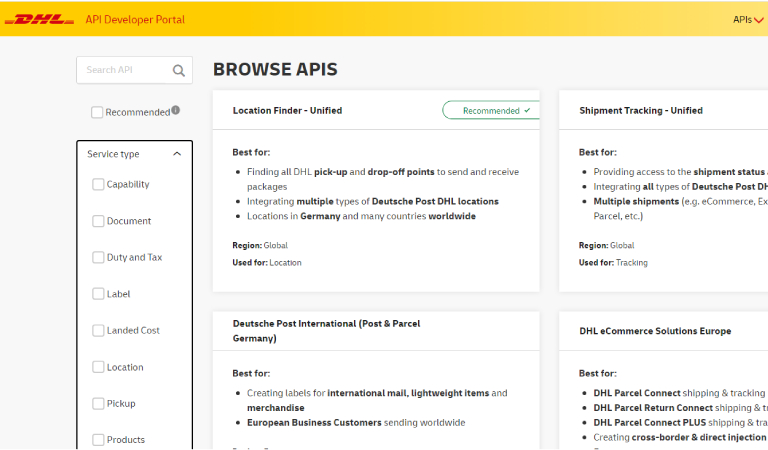Open Location Finder - Unified API card title

tap(287, 111)
